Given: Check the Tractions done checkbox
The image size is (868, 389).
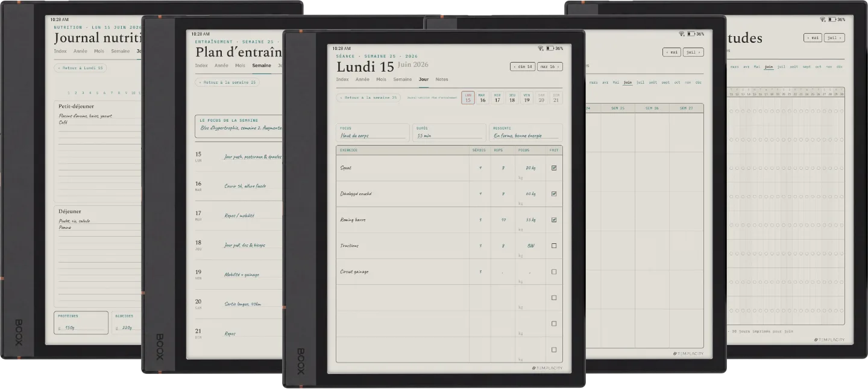Looking at the screenshot, I should coord(554,246).
